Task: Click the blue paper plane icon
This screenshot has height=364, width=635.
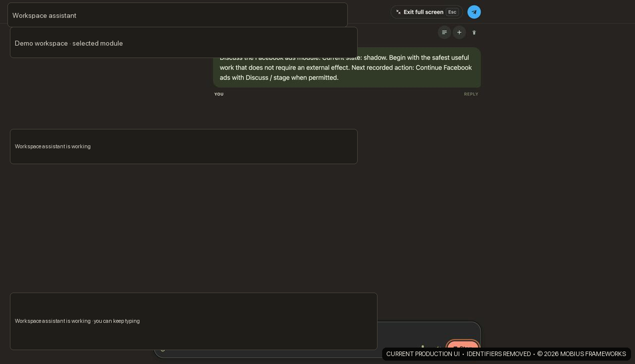Action: pyautogui.click(x=474, y=12)
